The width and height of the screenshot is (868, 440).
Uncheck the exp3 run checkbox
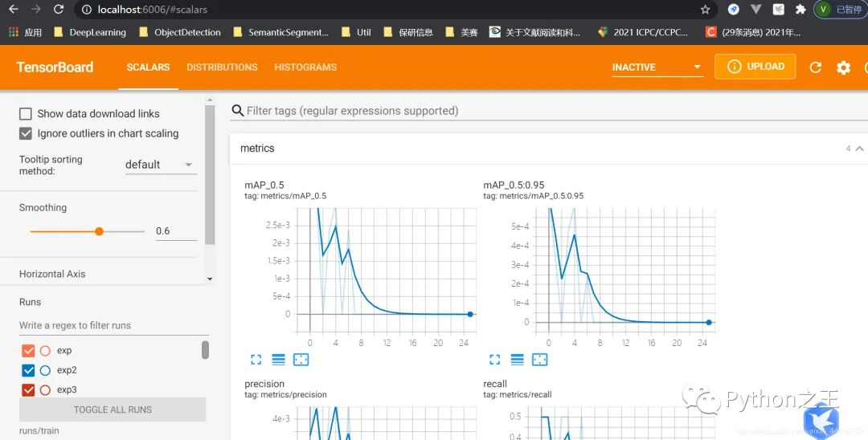pyautogui.click(x=28, y=389)
